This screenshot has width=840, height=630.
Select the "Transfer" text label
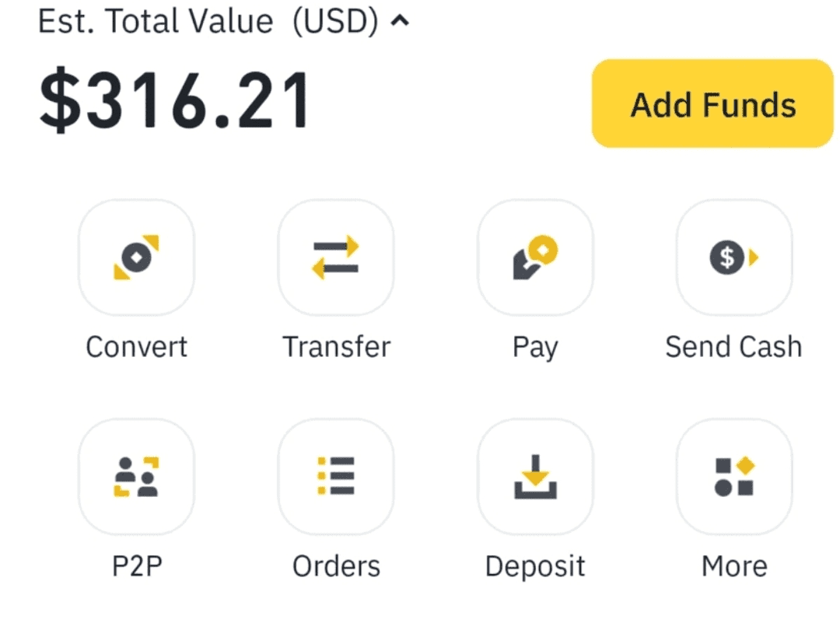click(336, 347)
